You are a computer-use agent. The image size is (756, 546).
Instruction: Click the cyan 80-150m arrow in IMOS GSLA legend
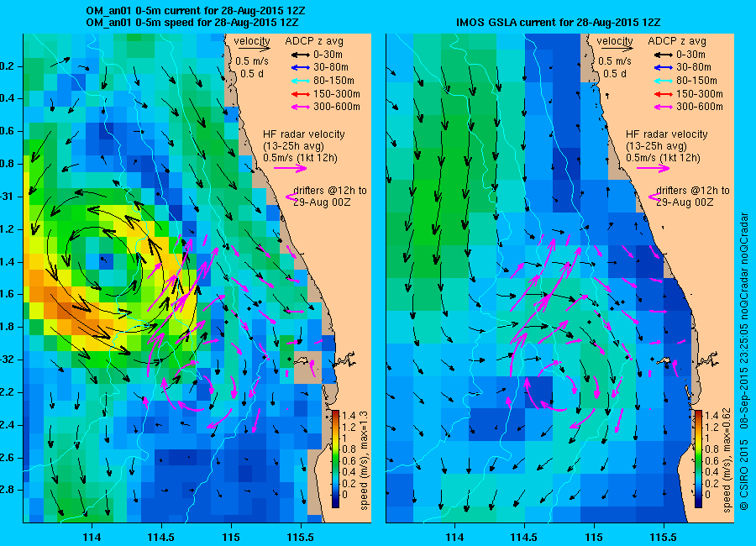pyautogui.click(x=663, y=81)
